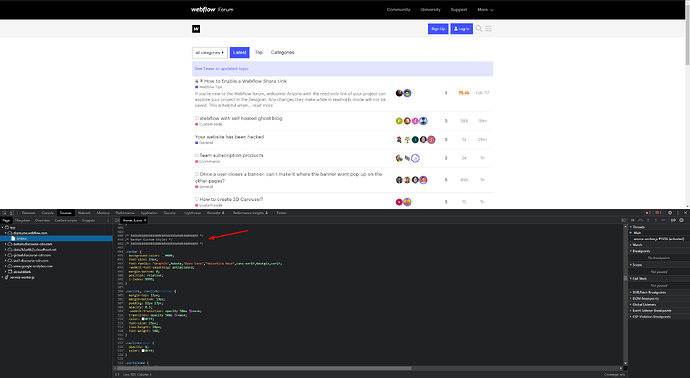Click the square W home icon
The width and height of the screenshot is (690, 378).
[196, 29]
